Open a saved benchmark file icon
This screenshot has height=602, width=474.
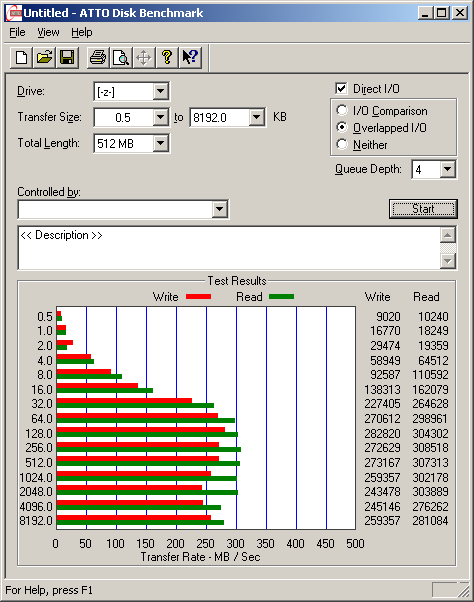coord(45,58)
